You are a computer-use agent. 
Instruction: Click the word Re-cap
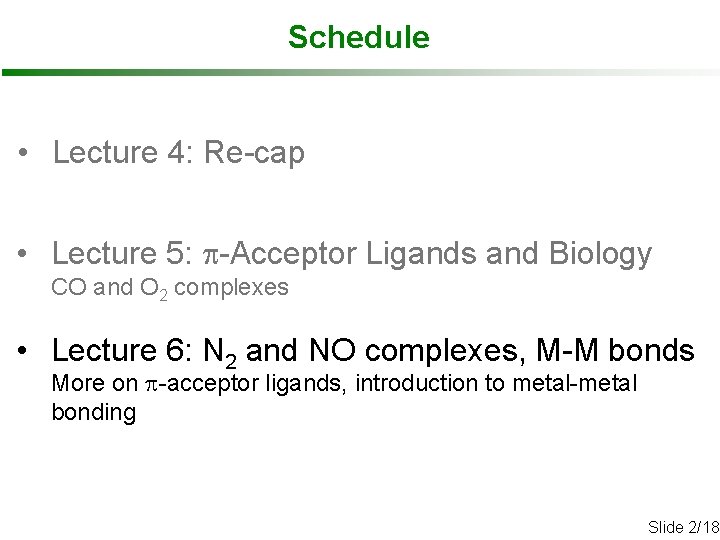pyautogui.click(x=254, y=153)
